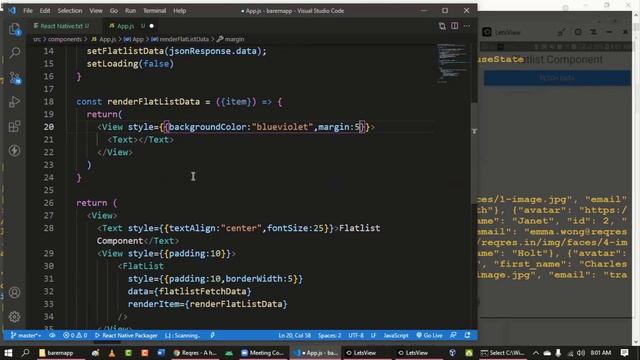Open the Windows Start menu

[8, 353]
